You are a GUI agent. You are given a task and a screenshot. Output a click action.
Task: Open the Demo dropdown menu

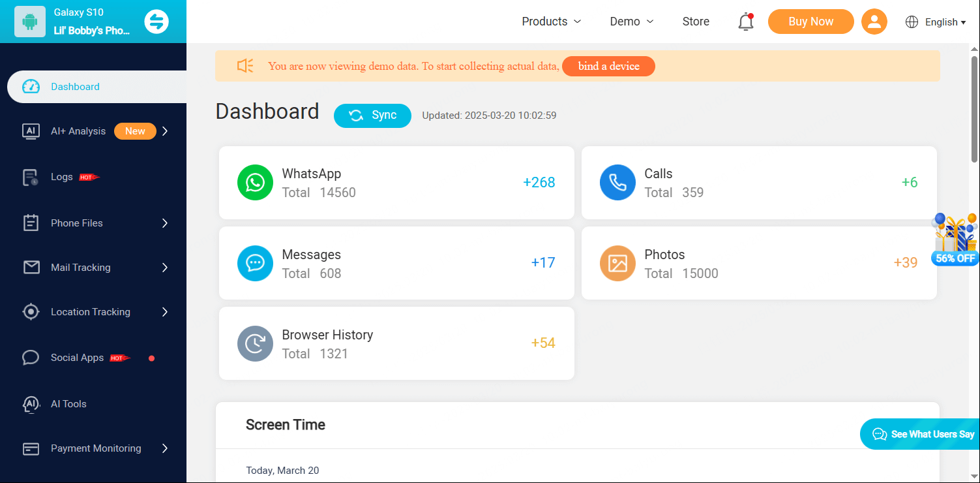632,22
